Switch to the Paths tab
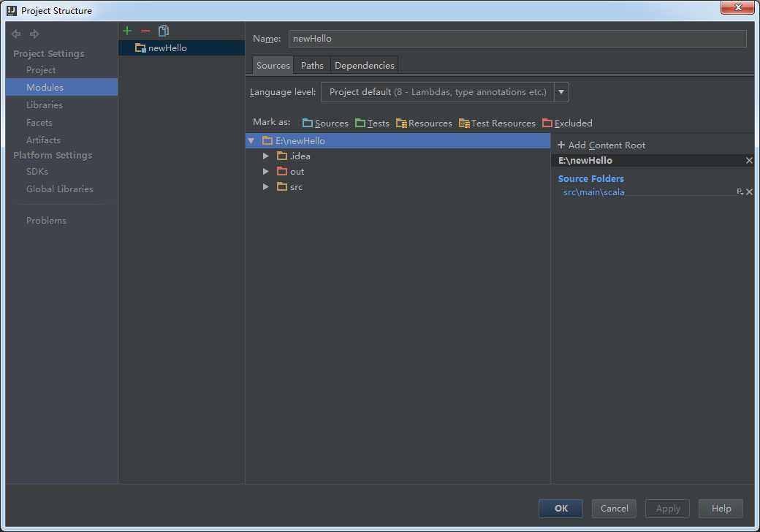Screen dimensions: 760x532 [312, 66]
